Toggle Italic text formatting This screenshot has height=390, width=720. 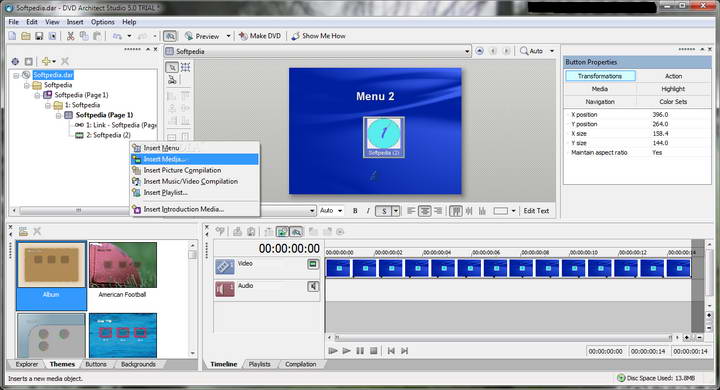(x=368, y=211)
